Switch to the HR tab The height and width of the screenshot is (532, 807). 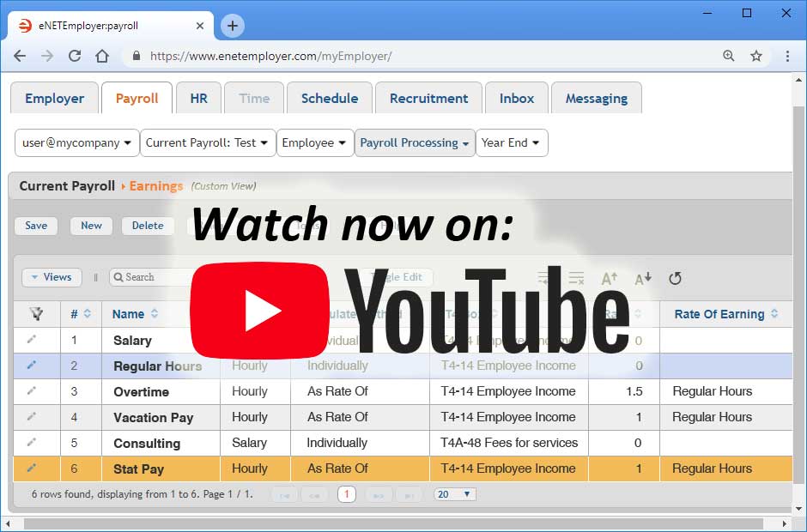point(198,99)
